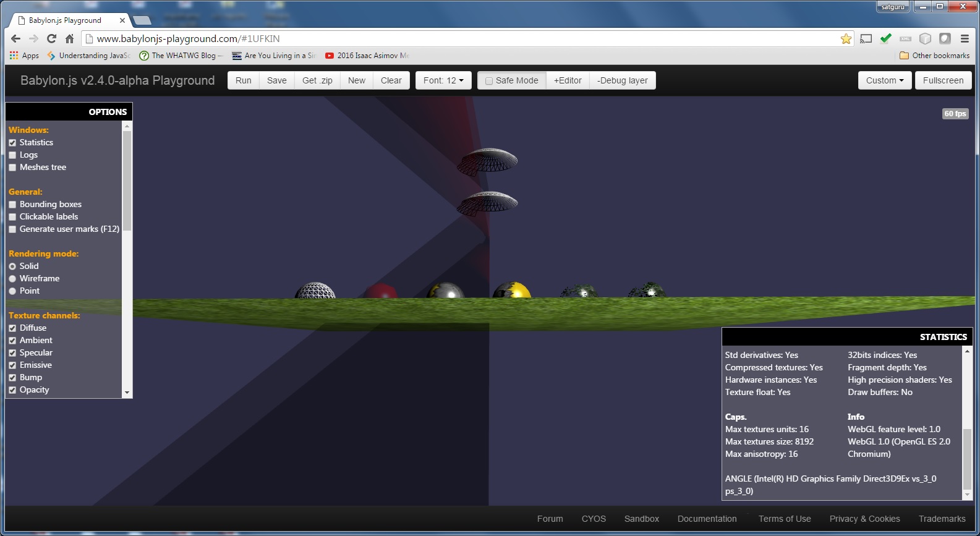Disable the Diffuse texture channel
Screen dimensions: 980x536
coord(12,328)
